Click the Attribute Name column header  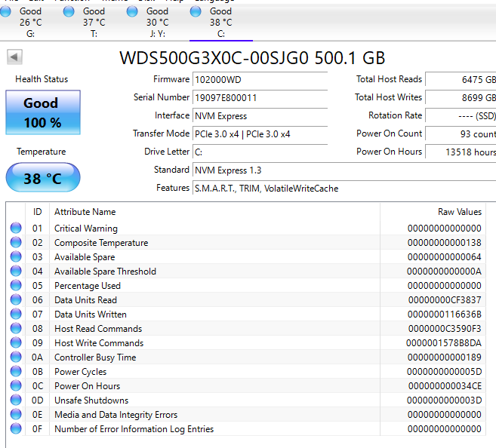tap(214, 212)
